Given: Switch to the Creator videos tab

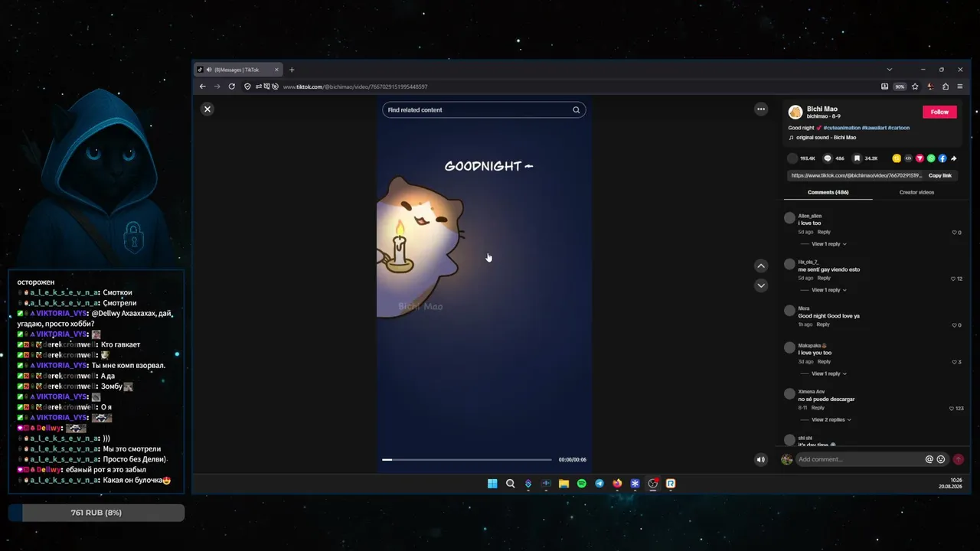Looking at the screenshot, I should 916,192.
